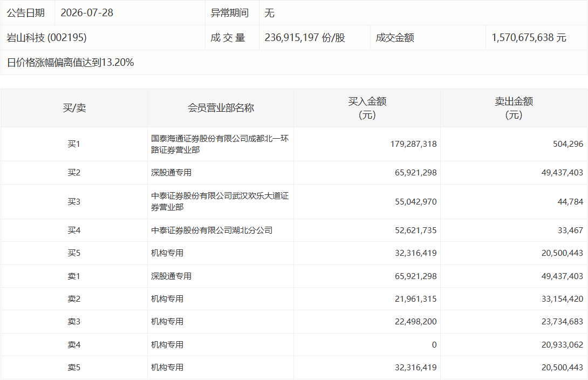
Task: Select 20,500,443 in the 卖5 row
Action: point(562,368)
